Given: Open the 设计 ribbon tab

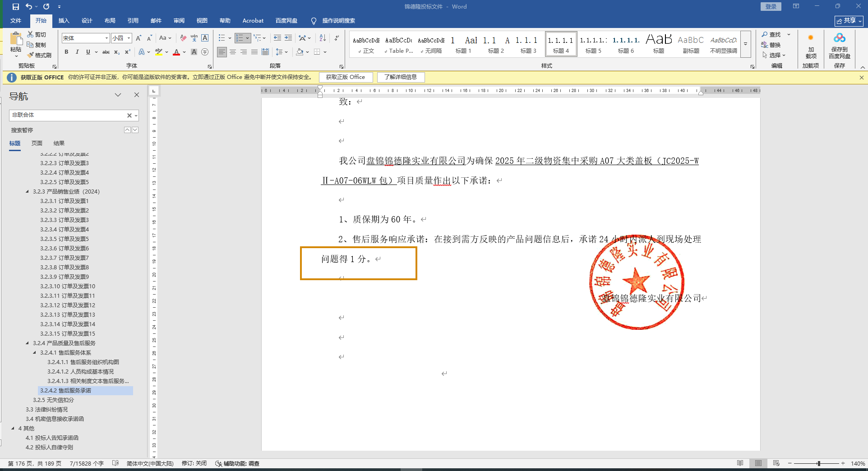Looking at the screenshot, I should coord(87,21).
